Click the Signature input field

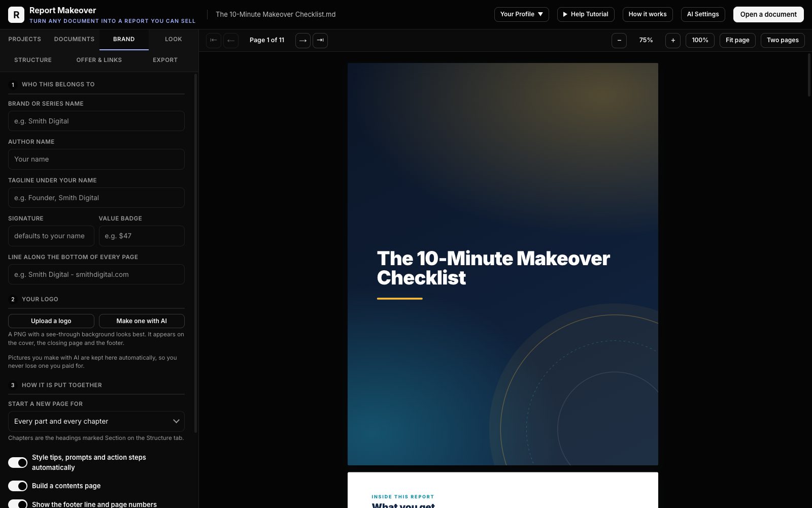pyautogui.click(x=51, y=236)
